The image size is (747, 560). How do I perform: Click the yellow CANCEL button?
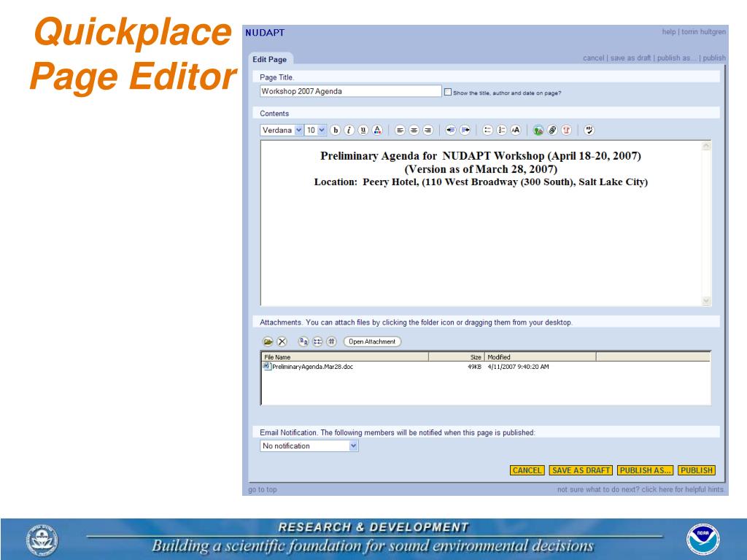(x=527, y=470)
